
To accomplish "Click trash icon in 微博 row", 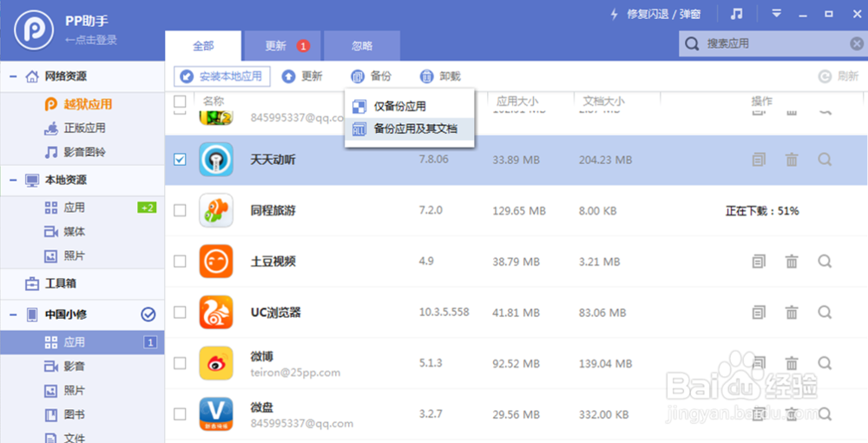I will click(x=792, y=363).
